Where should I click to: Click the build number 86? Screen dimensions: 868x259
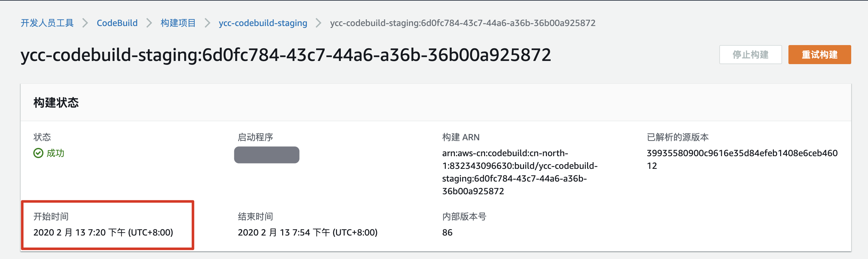pos(447,232)
